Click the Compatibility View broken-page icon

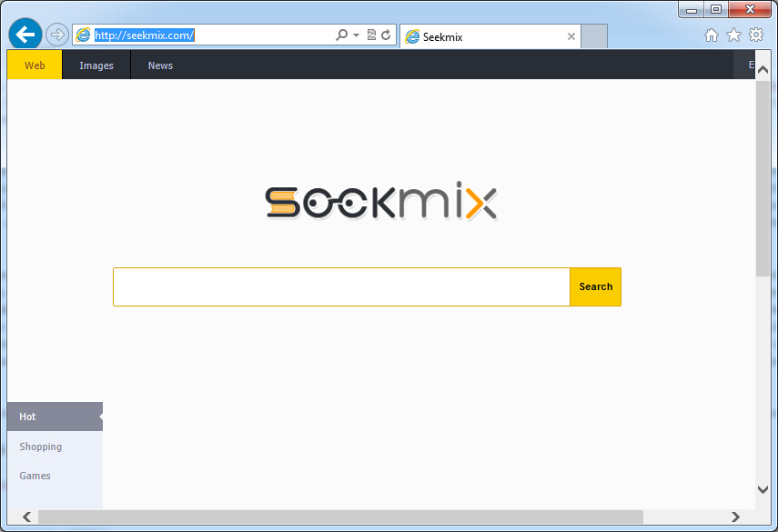pos(371,35)
